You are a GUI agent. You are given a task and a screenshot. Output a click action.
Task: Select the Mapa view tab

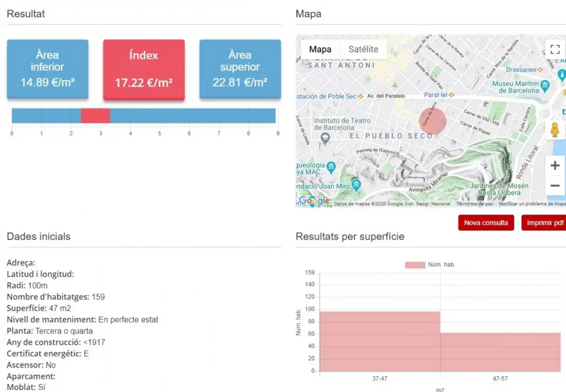[x=320, y=49]
